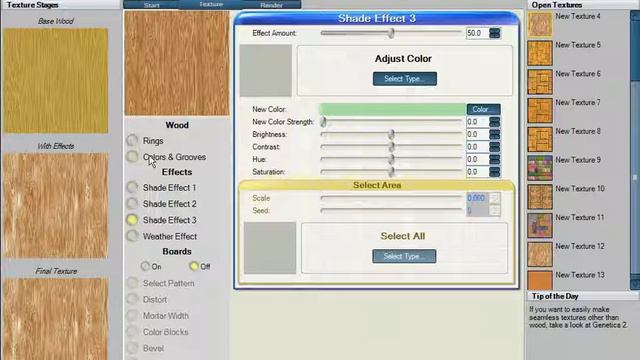Adjust the Brightness slider
The image size is (640, 360).
tap(391, 134)
